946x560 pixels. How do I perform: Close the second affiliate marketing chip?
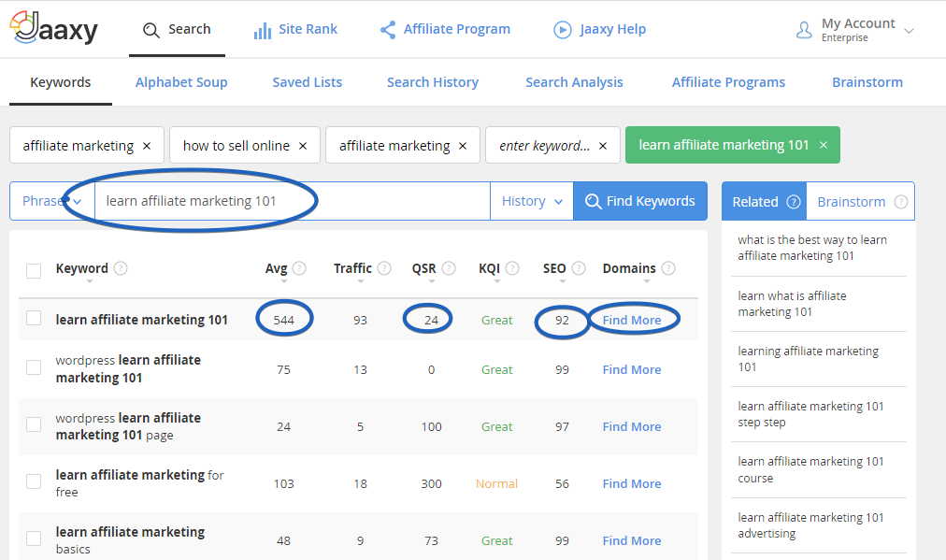click(463, 146)
